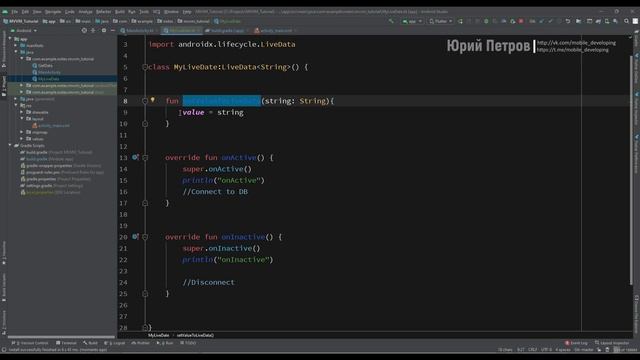Collapse the java folder node

pyautogui.click(x=16, y=52)
